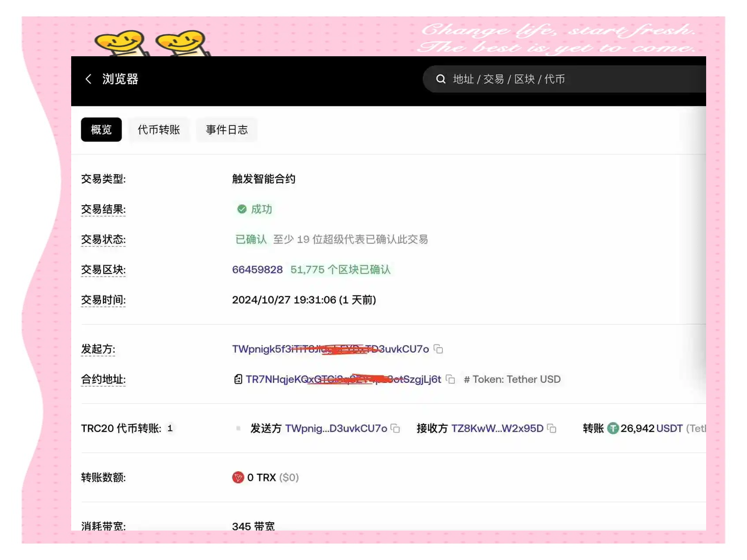The height and width of the screenshot is (560, 747).
Task: Click the search magnifier icon
Action: (x=441, y=79)
